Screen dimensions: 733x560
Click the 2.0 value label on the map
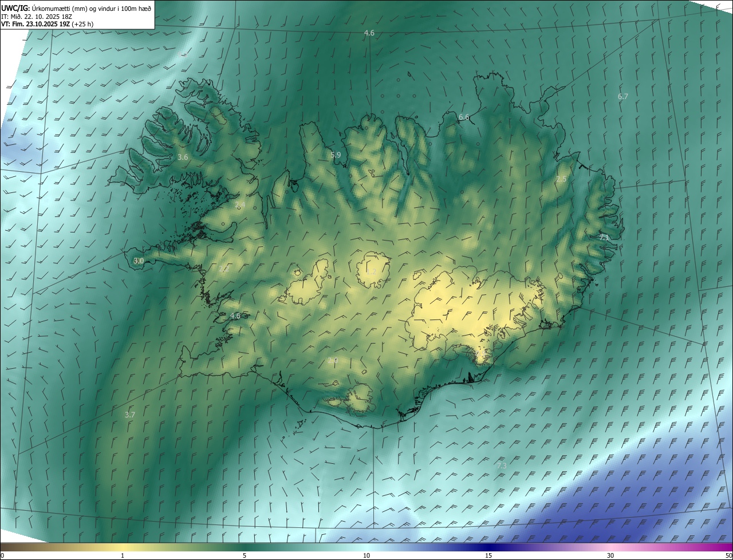click(333, 361)
